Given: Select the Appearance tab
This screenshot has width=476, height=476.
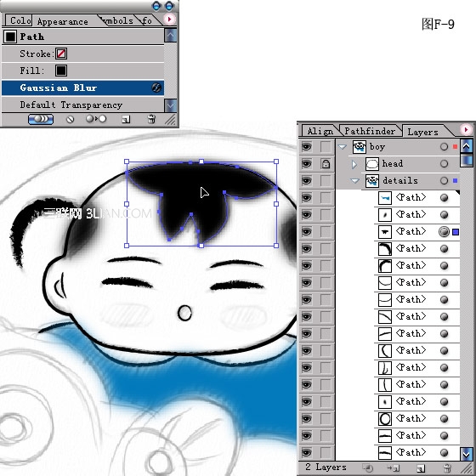Looking at the screenshot, I should coord(63,21).
